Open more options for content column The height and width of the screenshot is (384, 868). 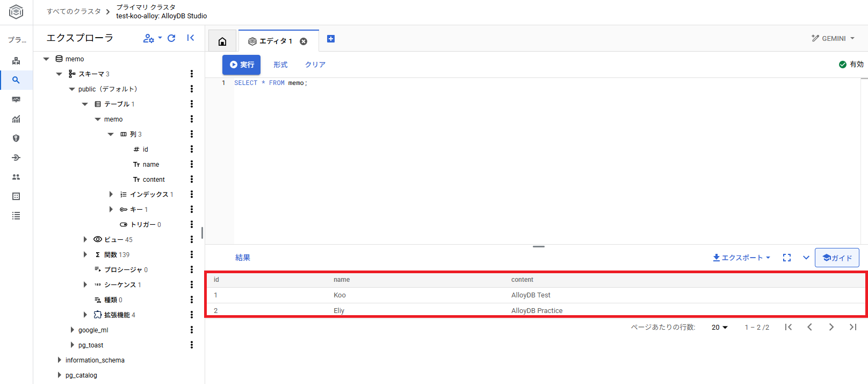[x=192, y=179]
